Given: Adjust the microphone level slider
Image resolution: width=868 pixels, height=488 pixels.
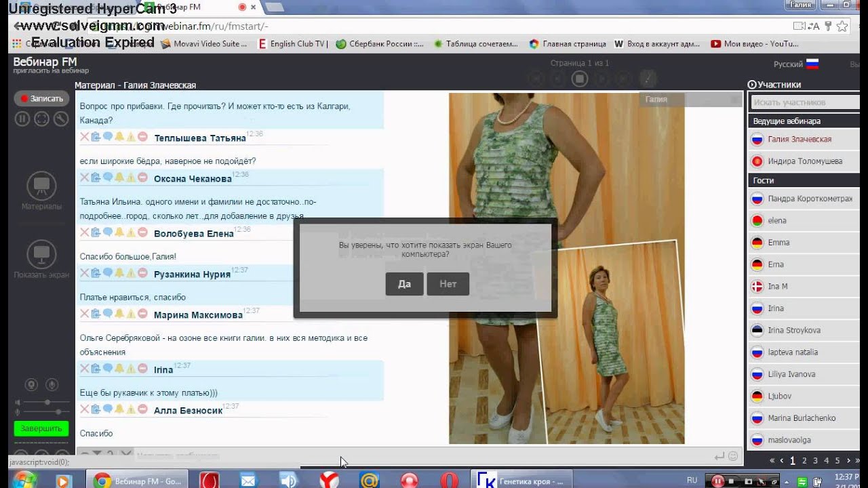Looking at the screenshot, I should click(x=47, y=411).
